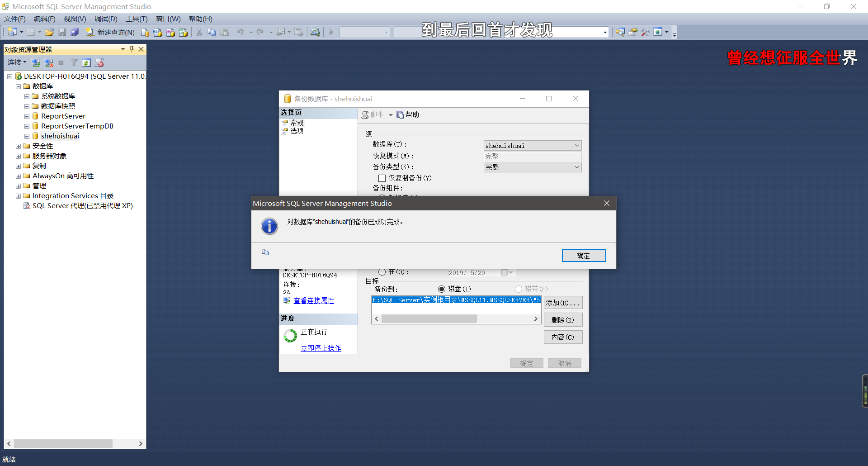Click the Cut scissors icon in the toolbar

point(199,32)
